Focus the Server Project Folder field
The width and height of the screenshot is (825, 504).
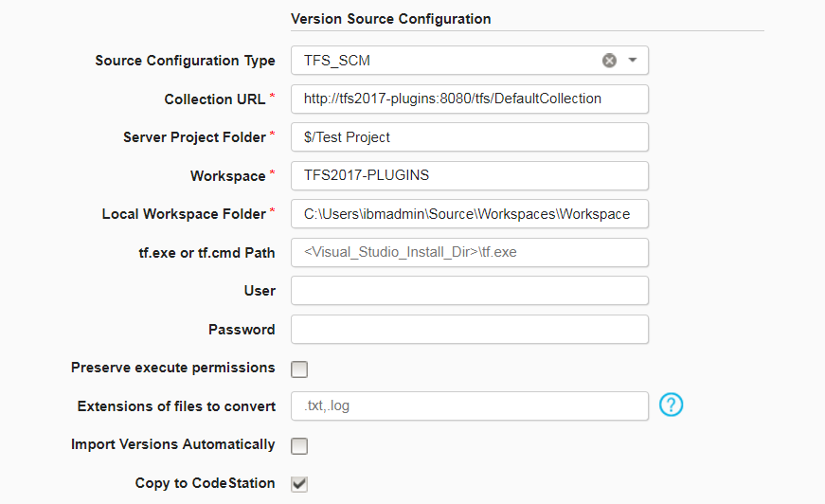pos(469,137)
